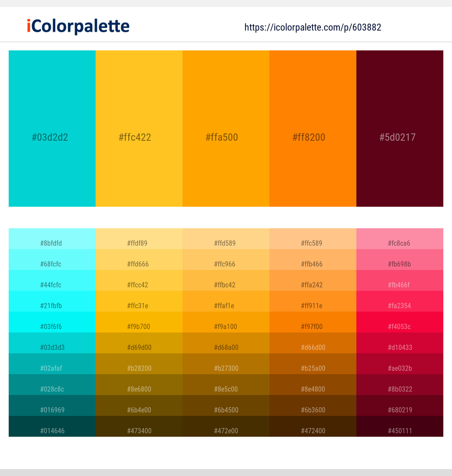The height and width of the screenshot is (476, 452).
Task: Pick the #d66d00 burnt orange shade
Action: pos(313,343)
